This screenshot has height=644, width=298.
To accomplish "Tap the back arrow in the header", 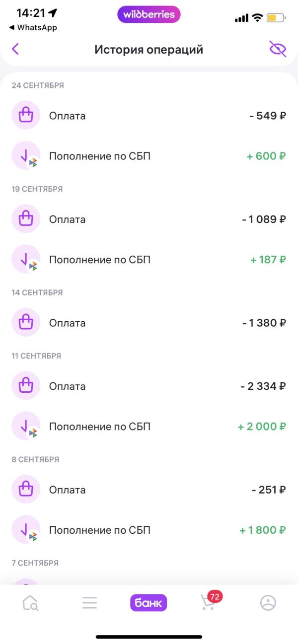I will coord(15,49).
